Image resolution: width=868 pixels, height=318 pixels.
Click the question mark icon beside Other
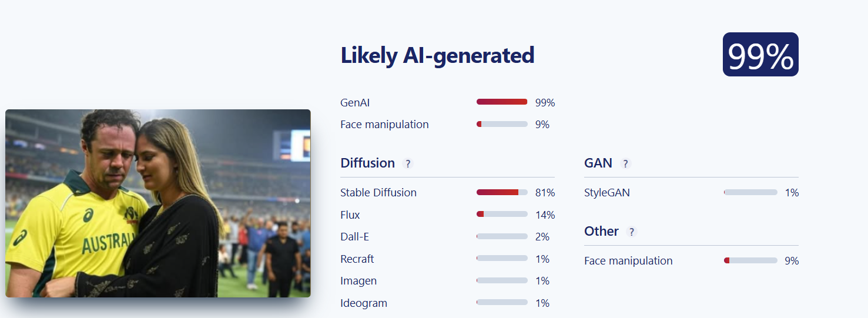632,232
